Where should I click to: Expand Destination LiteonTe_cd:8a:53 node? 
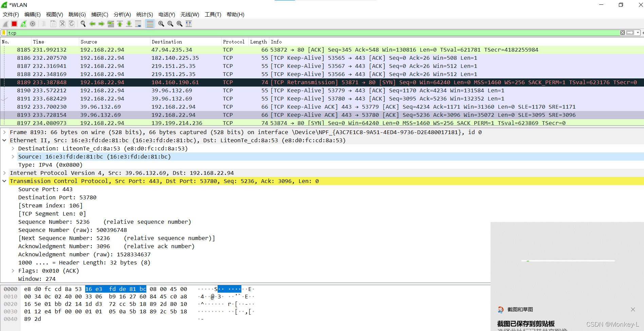[13, 148]
